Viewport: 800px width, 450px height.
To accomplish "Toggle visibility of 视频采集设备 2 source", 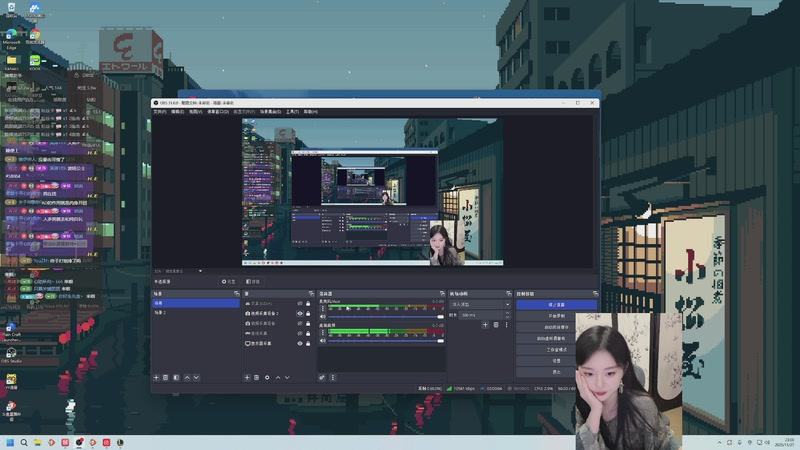I will 300,313.
